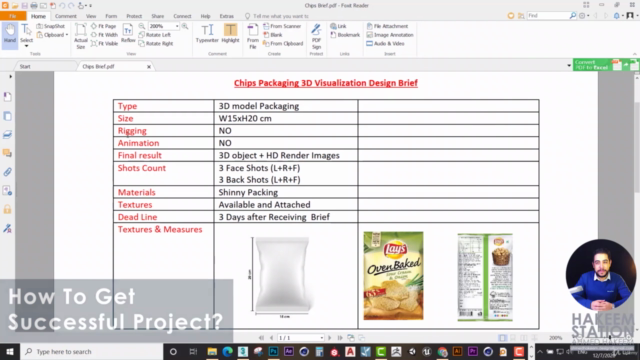Click Windows Start button
This screenshot has width=640, height=360.
(10, 351)
